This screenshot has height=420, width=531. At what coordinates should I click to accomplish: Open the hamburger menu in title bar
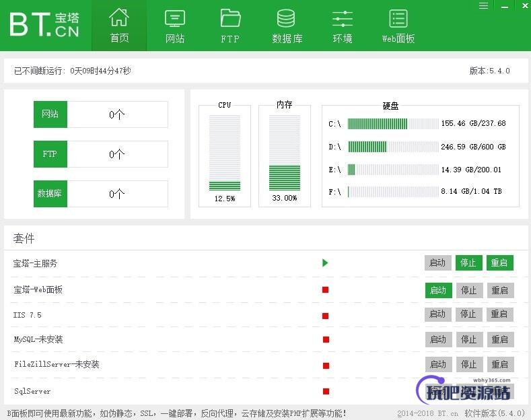point(484,6)
